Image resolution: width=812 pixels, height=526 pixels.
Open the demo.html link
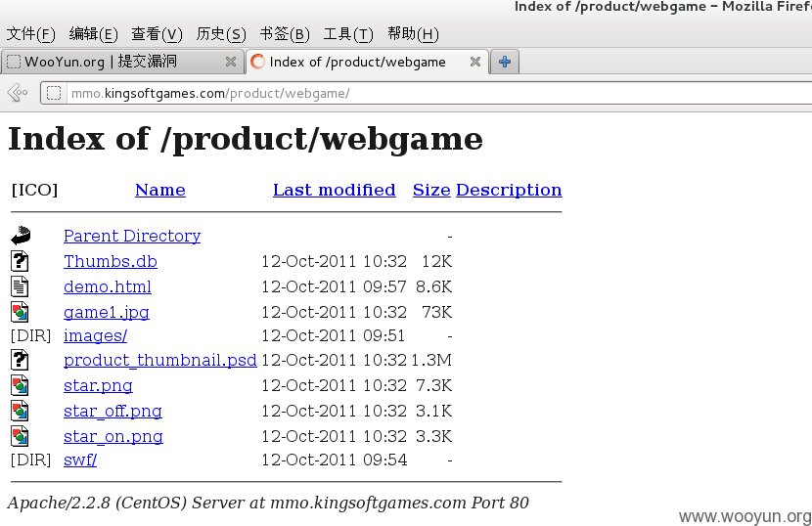tap(108, 286)
